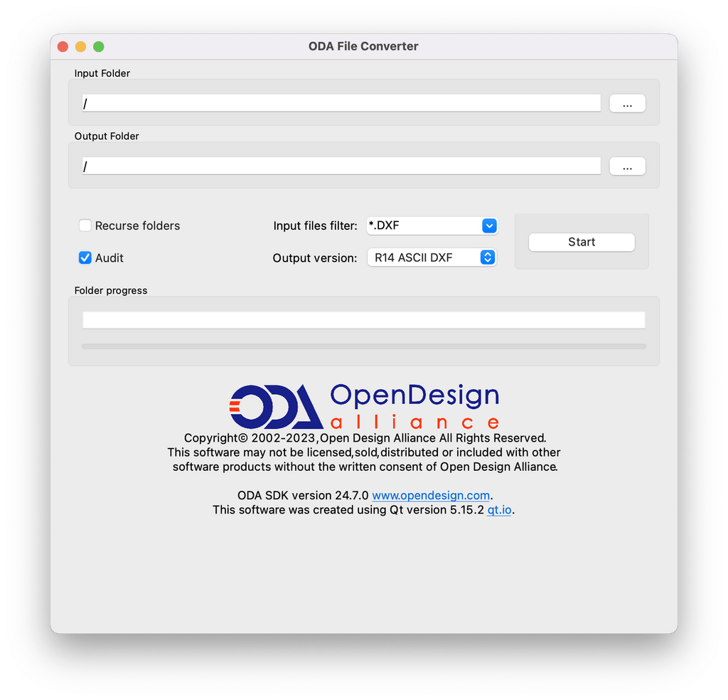Screen dimensions: 728x700
Task: Click the Output Folder path field
Action: pyautogui.click(x=341, y=166)
